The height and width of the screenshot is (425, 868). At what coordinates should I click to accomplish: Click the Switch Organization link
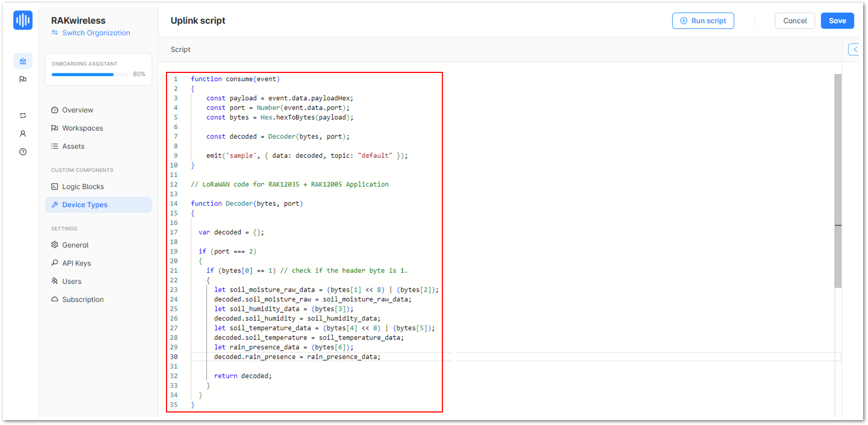click(x=96, y=33)
